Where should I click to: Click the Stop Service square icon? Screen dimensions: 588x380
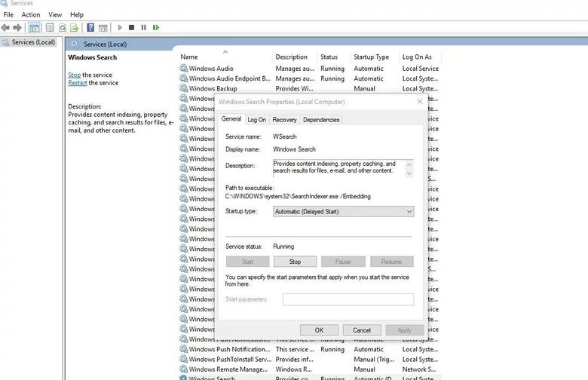point(132,27)
